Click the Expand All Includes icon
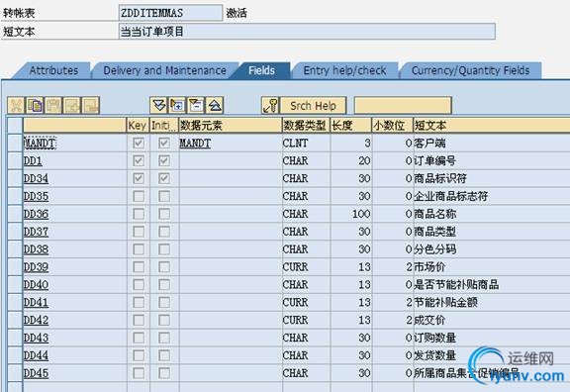 pos(159,106)
